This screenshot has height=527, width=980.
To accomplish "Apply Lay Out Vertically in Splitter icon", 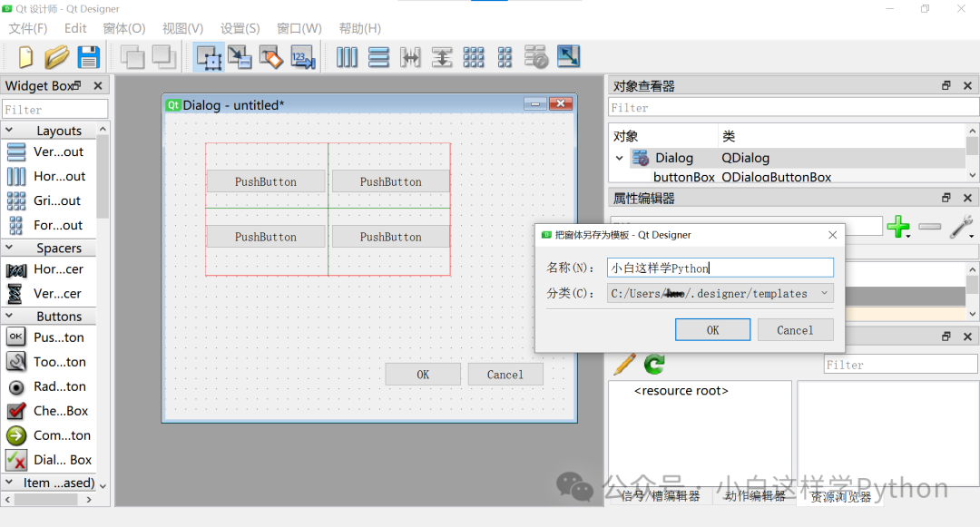I will [x=442, y=57].
